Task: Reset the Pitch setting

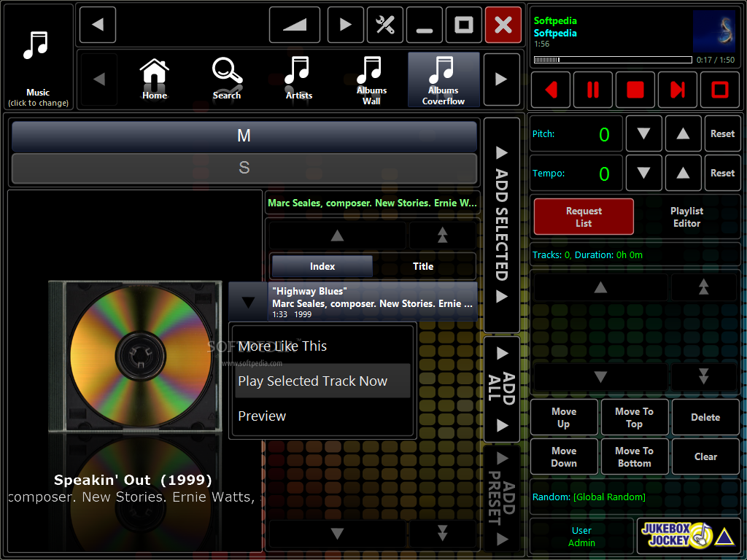Action: [722, 134]
